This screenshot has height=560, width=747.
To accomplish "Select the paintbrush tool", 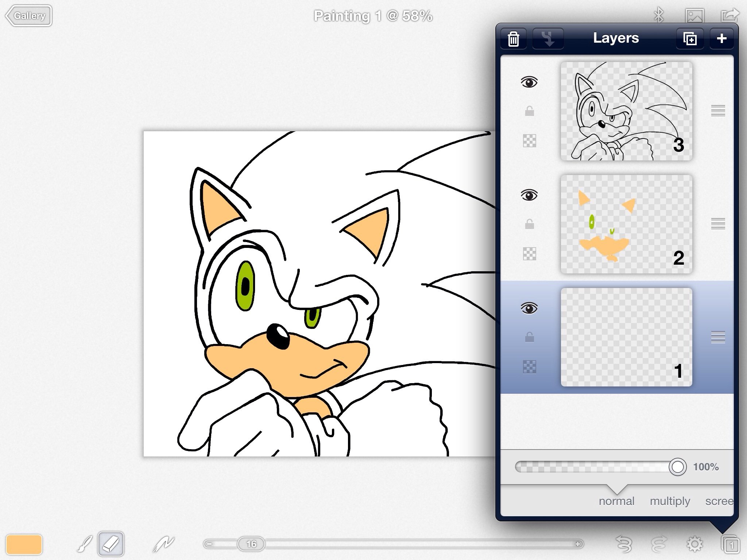I will (x=85, y=544).
